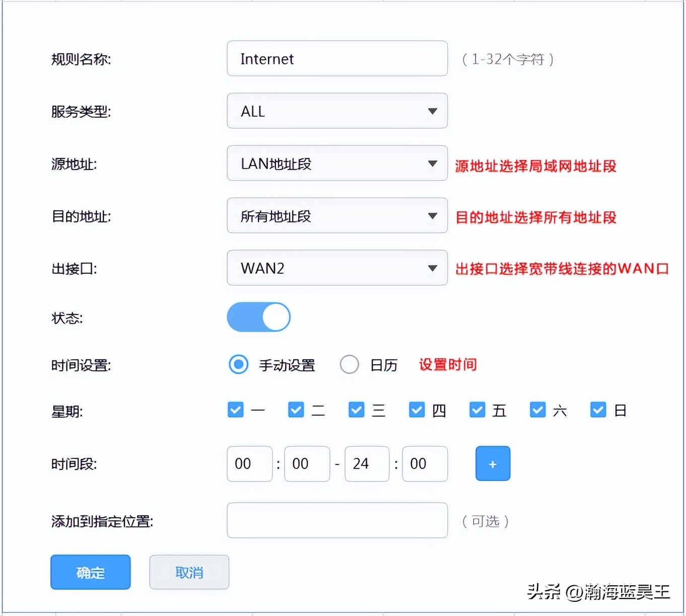The width and height of the screenshot is (686, 616).
Task: Uncheck the 五 (Friday) checkbox
Action: coord(476,410)
